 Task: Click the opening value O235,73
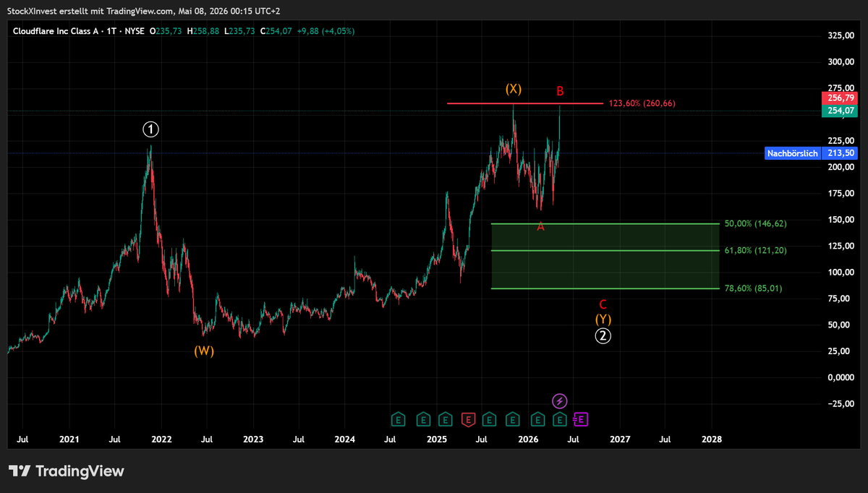(166, 31)
